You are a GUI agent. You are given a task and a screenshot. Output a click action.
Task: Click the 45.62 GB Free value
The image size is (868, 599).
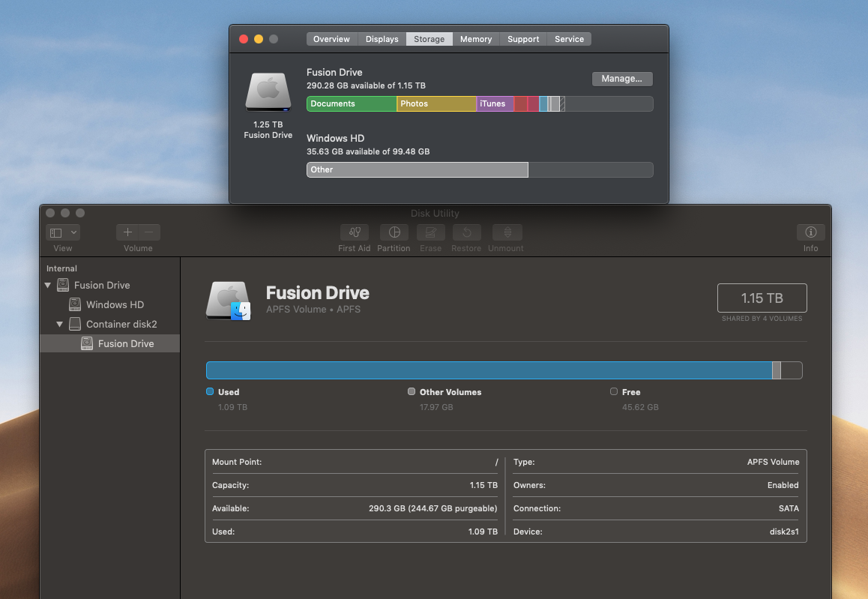click(640, 407)
